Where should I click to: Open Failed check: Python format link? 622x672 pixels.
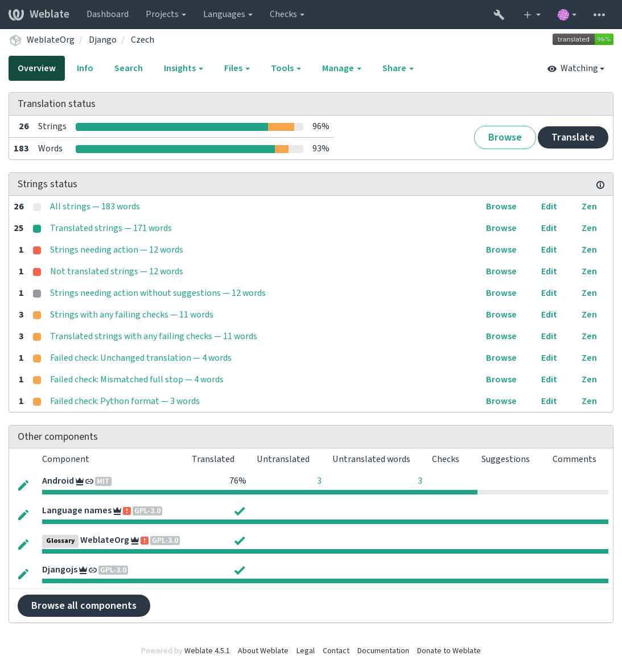click(125, 402)
